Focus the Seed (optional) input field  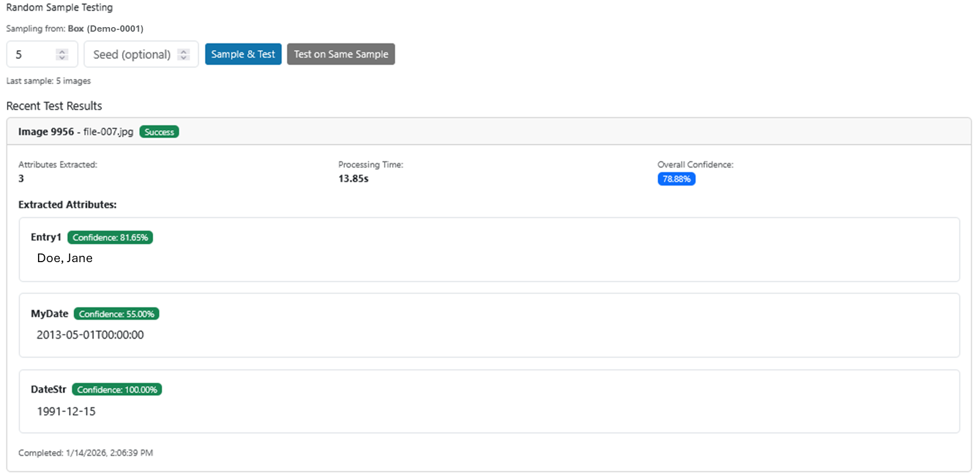(132, 55)
